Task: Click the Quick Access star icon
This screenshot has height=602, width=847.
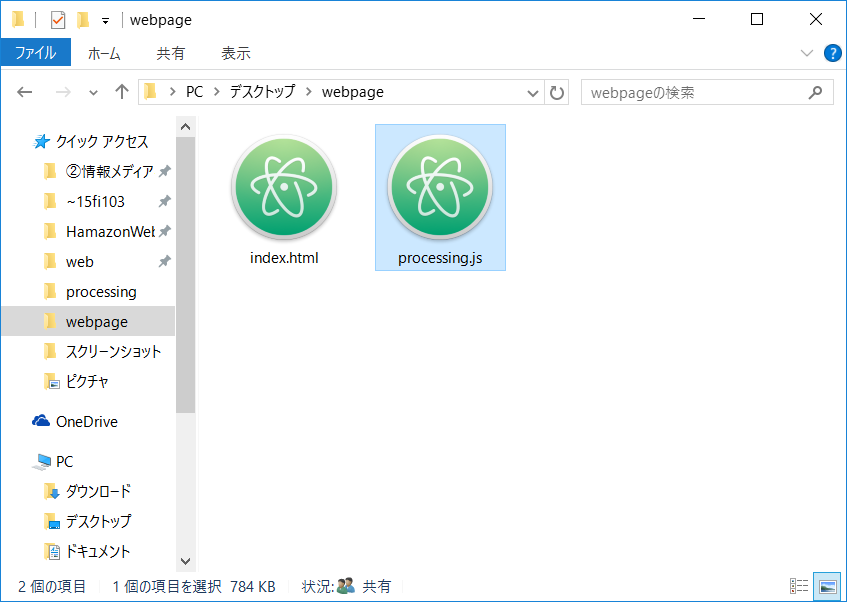Action: tap(41, 142)
